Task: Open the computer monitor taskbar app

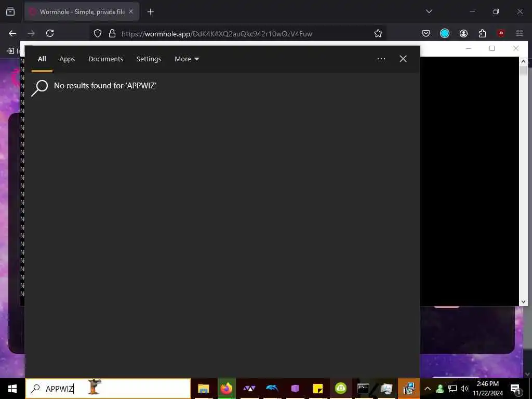Action: pyautogui.click(x=386, y=389)
